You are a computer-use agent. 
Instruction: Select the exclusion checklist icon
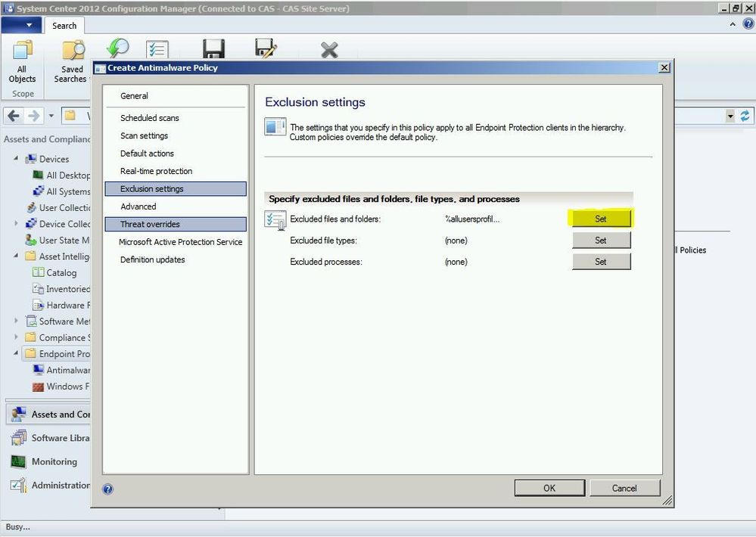click(275, 220)
